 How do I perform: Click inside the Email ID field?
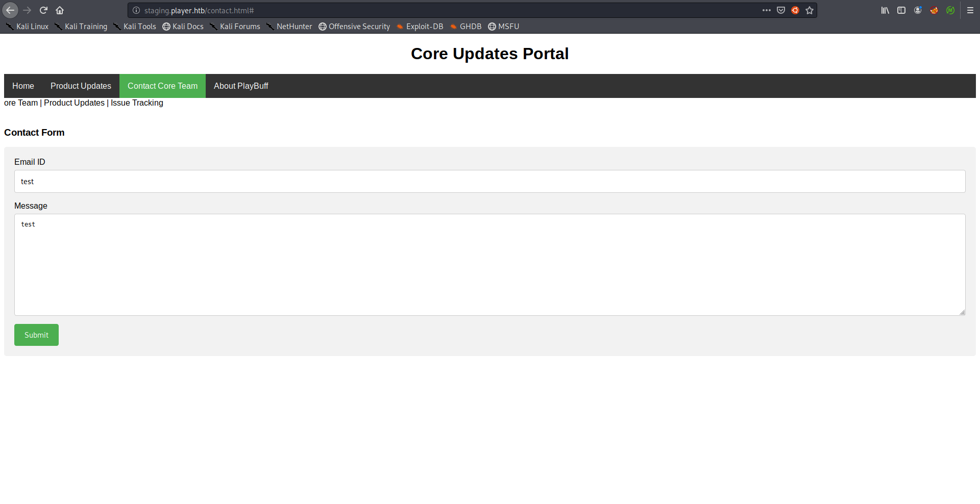pos(489,182)
